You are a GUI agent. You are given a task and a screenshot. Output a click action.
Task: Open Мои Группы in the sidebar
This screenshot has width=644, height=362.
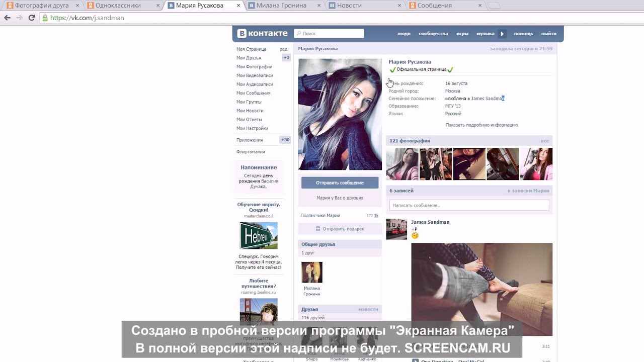(x=249, y=102)
